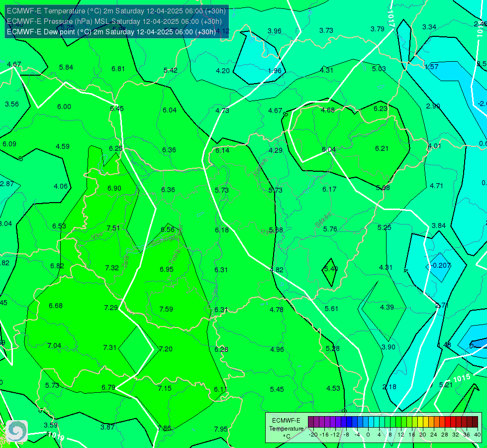Viewport: 487px width, 448px height.
Task: Click the 1017 isobar pressure label
Action: (391, 18)
